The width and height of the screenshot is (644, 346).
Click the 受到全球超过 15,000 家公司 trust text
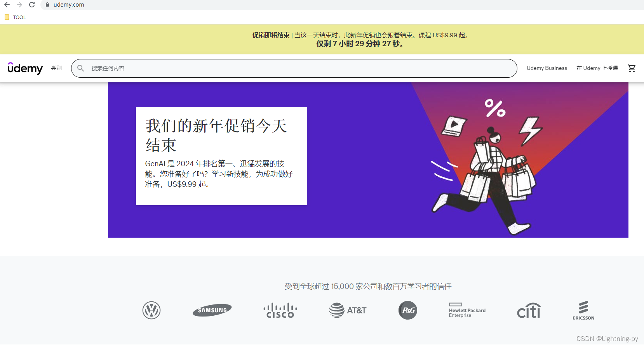click(x=368, y=286)
